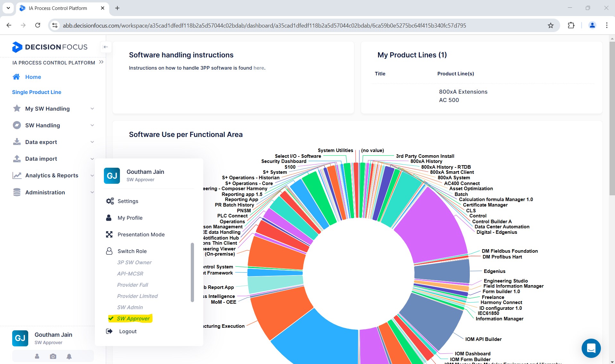Open Chrome three-dot menu
Viewport: 615px width, 364px height.
[x=607, y=25]
